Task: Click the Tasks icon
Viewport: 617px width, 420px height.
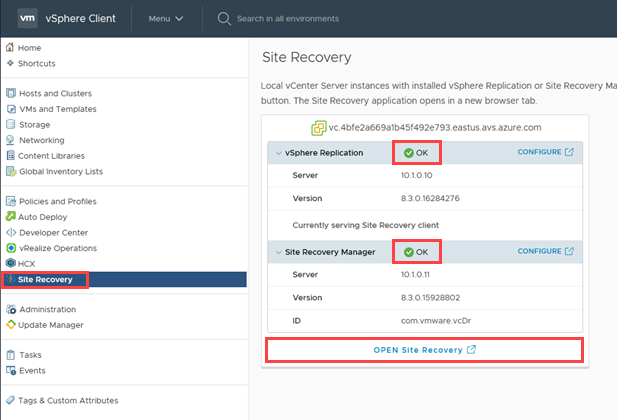Action: tap(11, 355)
